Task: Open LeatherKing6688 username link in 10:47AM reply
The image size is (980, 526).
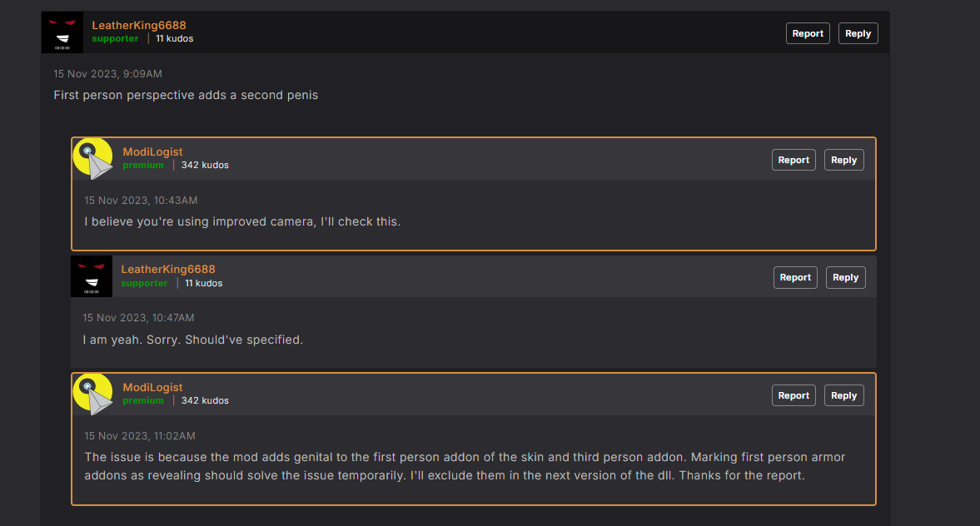Action: tap(168, 270)
